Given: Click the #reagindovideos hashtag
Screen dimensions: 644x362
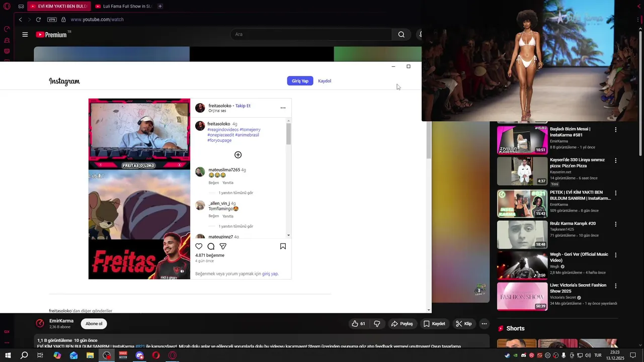Looking at the screenshot, I should 223,130.
